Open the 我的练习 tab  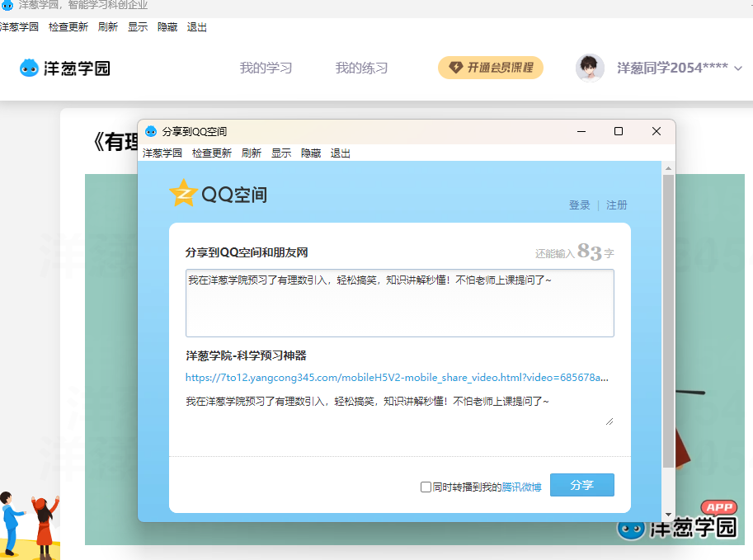point(361,68)
